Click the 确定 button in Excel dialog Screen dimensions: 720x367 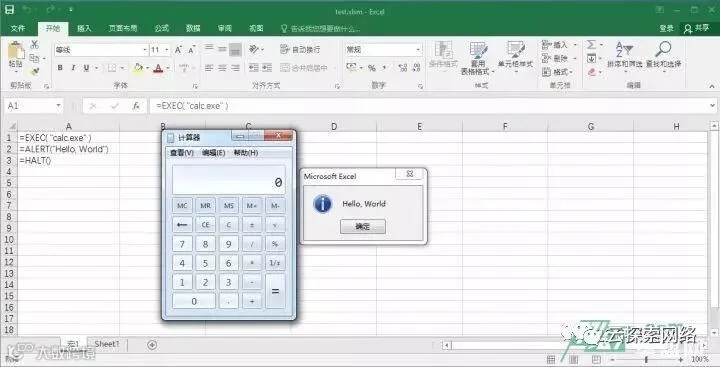pos(363,226)
